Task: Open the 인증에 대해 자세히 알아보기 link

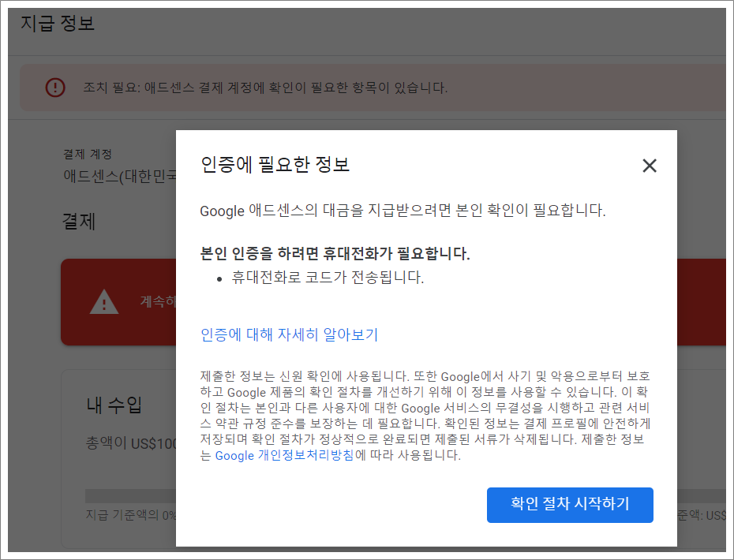Action: (x=287, y=334)
